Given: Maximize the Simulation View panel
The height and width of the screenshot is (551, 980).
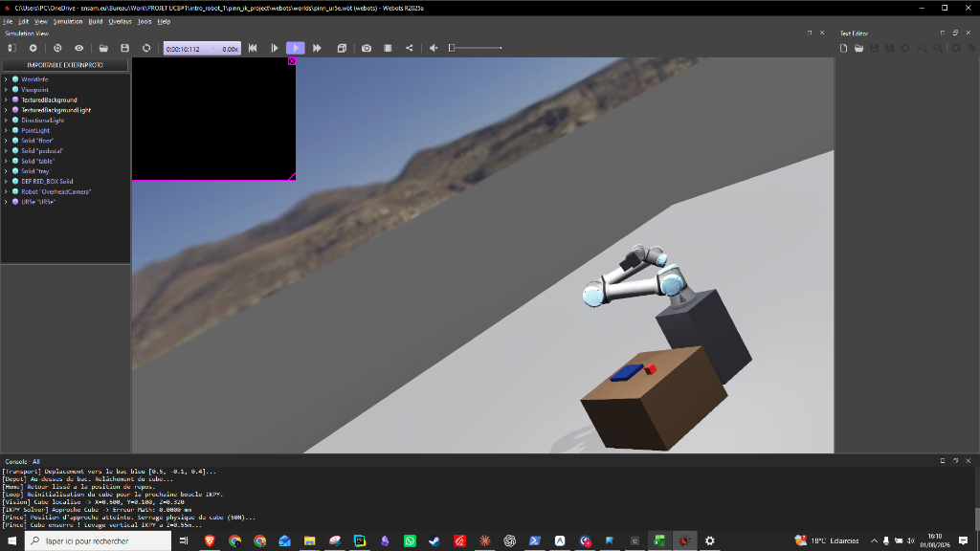Looking at the screenshot, I should click(810, 33).
